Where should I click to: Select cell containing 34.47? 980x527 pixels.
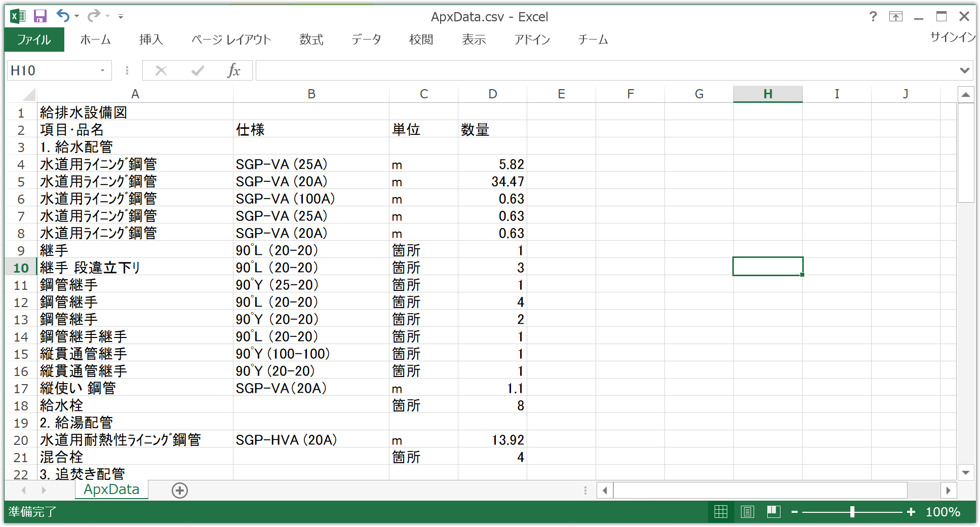click(492, 181)
